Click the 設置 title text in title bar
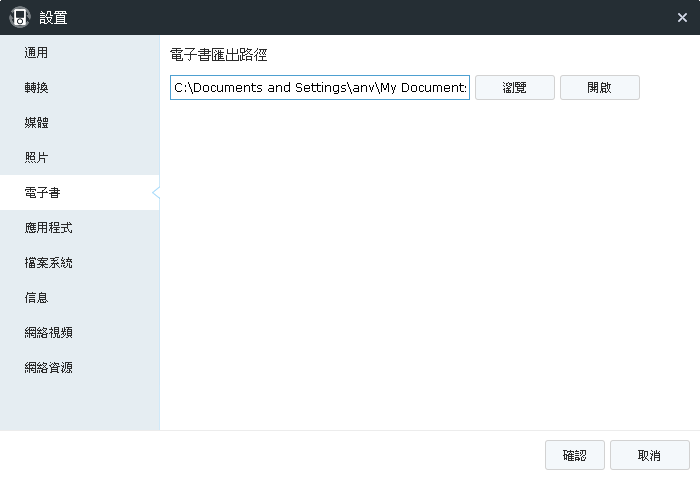Screen dimensions: 700x480 (53, 17)
